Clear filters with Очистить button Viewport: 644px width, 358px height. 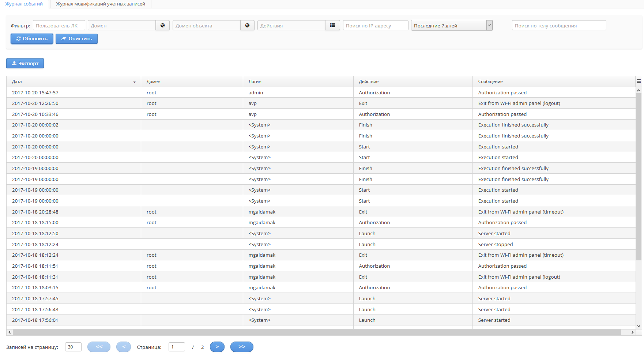pos(76,39)
